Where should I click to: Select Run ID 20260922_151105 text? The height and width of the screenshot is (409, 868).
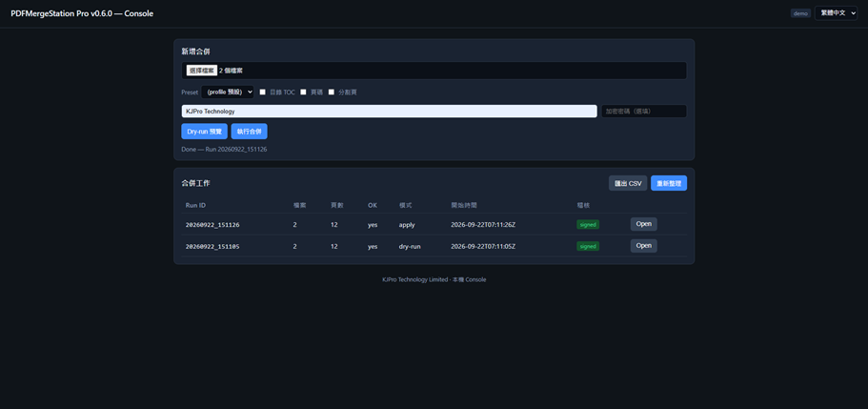click(212, 247)
